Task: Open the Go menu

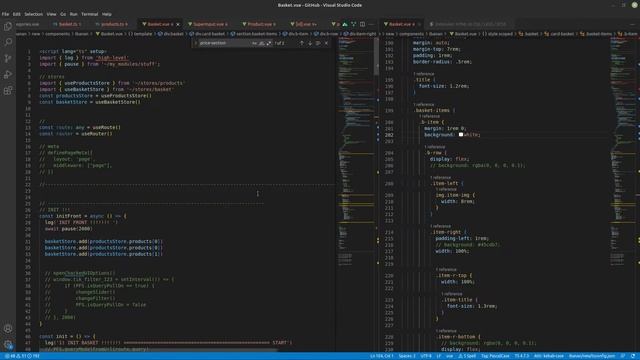Action: pos(63,14)
